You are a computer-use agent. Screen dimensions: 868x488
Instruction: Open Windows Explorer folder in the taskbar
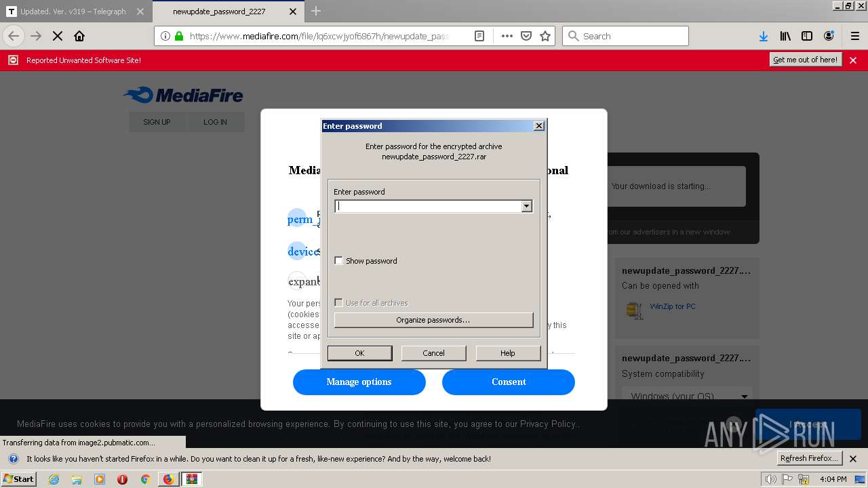pos(77,479)
